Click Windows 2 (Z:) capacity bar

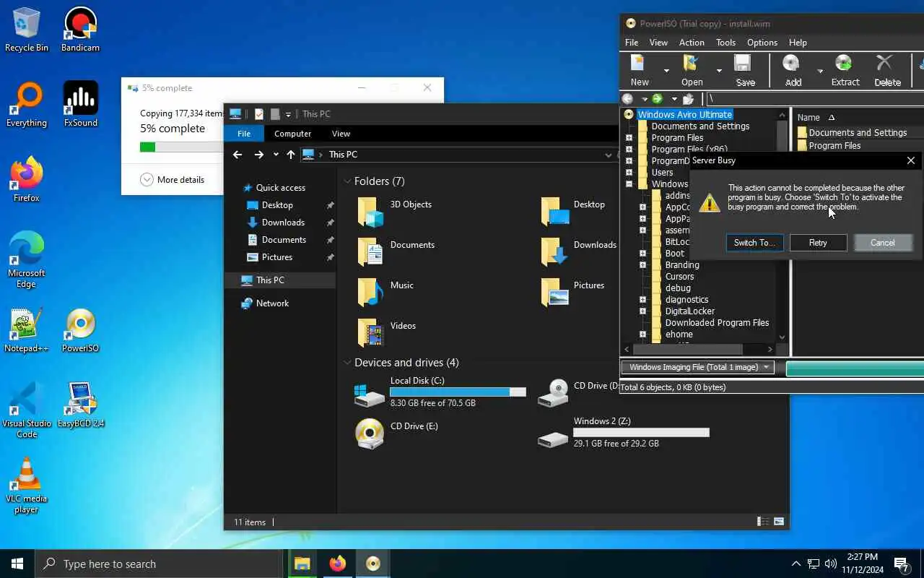click(x=641, y=432)
